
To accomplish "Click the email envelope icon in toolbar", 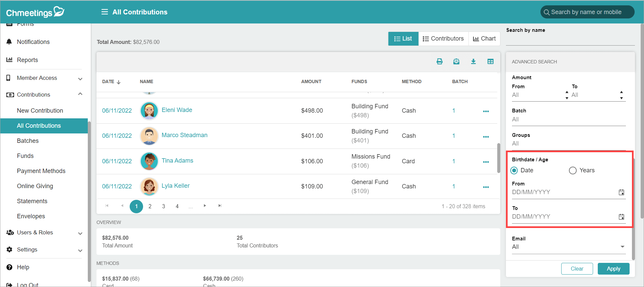I will point(456,61).
